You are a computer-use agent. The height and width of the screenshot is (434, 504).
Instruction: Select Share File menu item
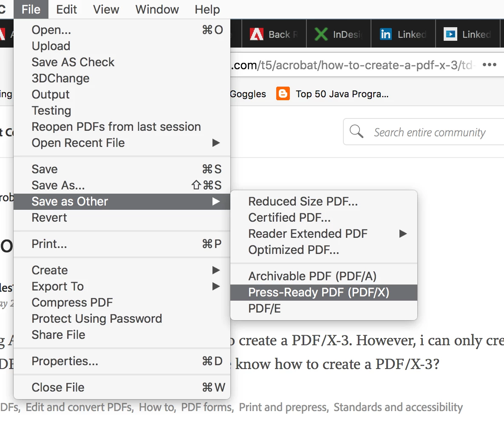(x=122, y=335)
